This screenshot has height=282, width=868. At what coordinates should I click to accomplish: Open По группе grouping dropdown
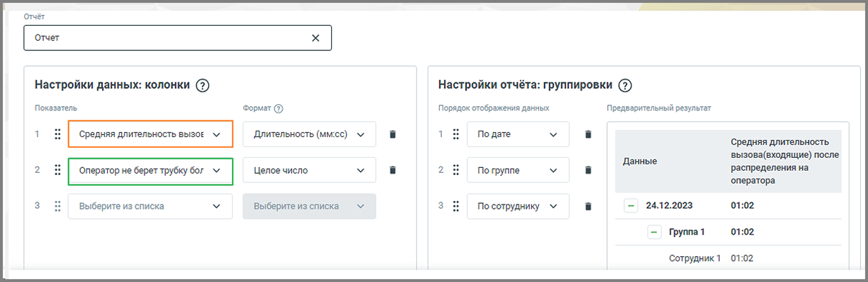click(x=518, y=170)
